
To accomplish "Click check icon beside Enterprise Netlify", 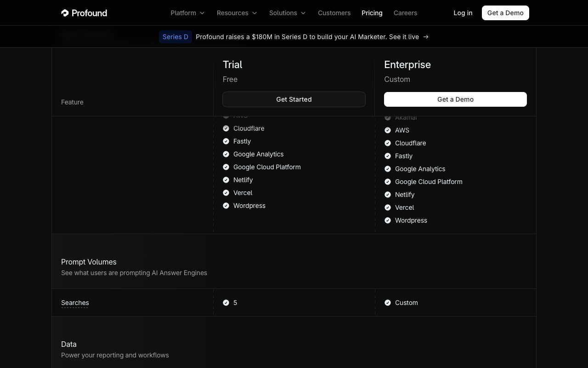I will point(388,195).
